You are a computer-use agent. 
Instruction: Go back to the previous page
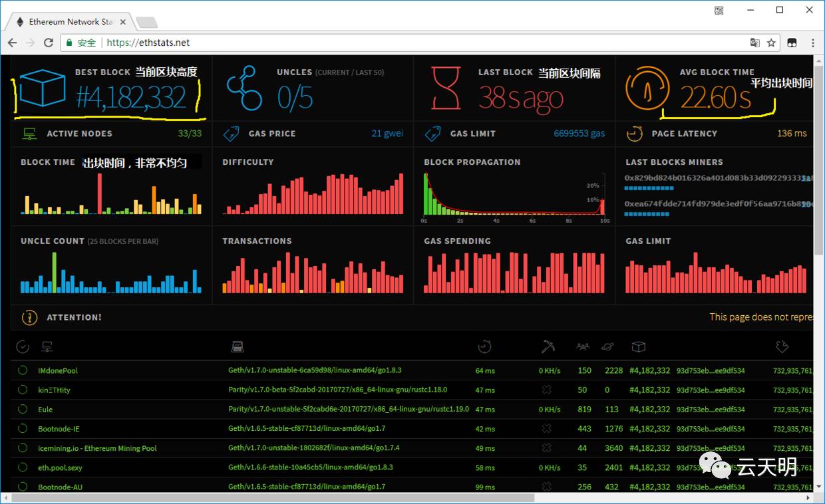(13, 43)
